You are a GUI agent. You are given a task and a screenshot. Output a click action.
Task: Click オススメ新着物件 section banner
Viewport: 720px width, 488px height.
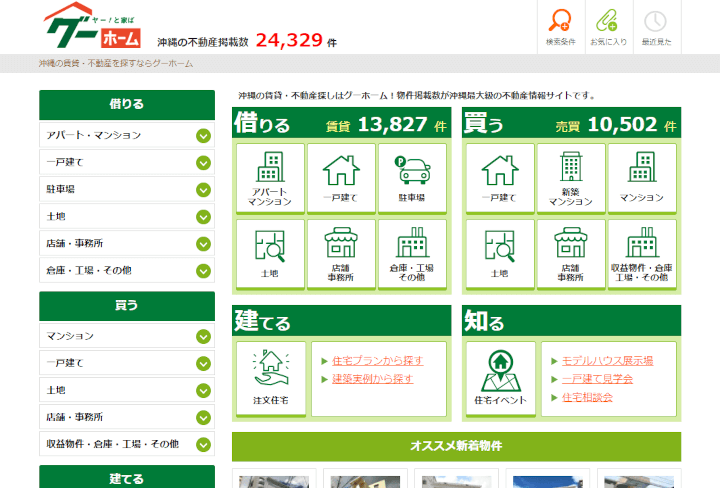point(456,446)
